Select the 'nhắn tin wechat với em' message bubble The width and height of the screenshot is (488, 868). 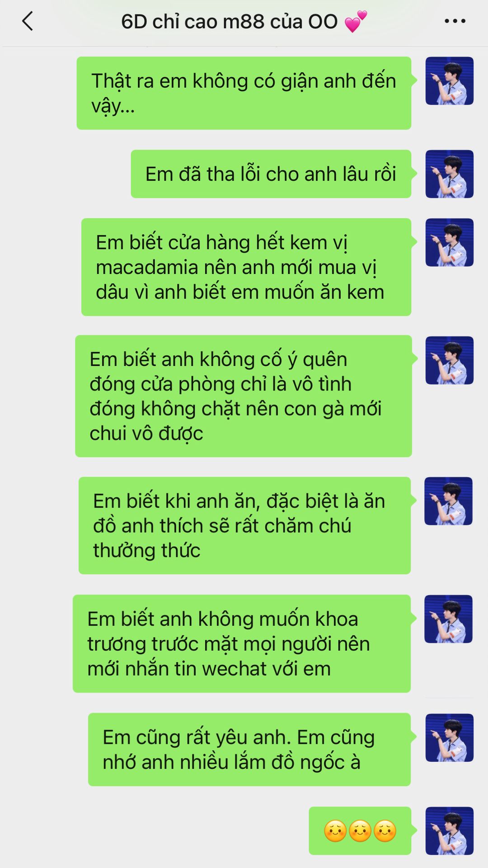[242, 644]
